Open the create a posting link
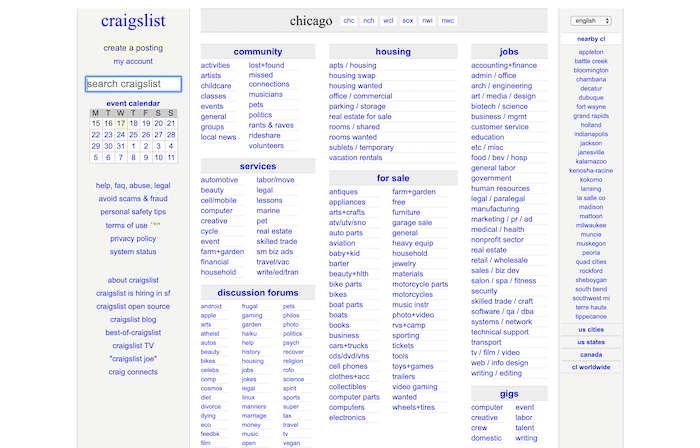 [x=133, y=48]
